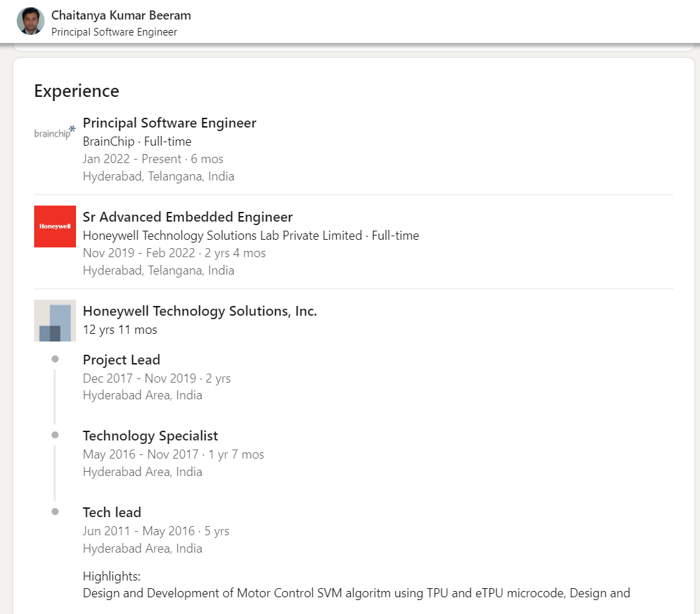This screenshot has width=700, height=614.
Task: Click Jan 2022 - Present date range
Action: 132,159
